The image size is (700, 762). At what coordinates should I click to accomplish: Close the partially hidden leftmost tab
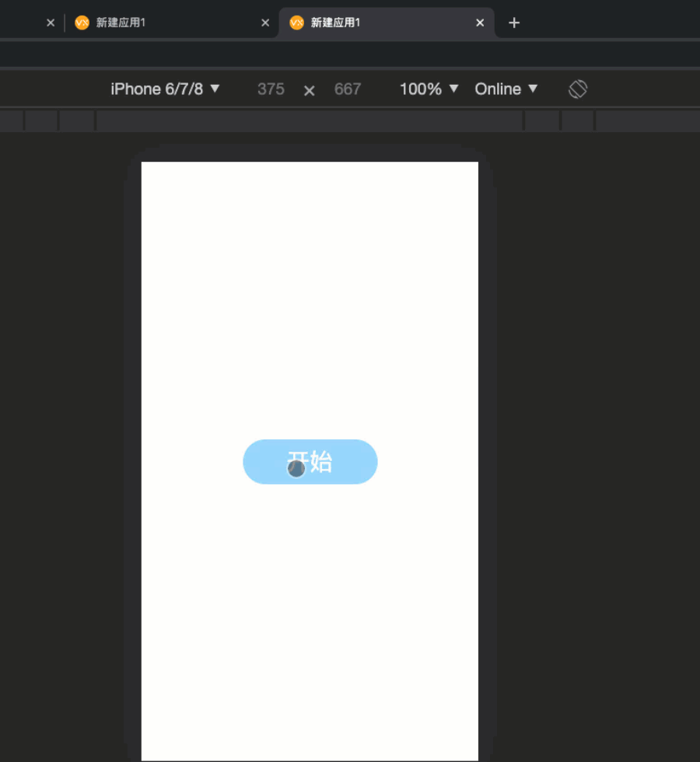point(51,23)
